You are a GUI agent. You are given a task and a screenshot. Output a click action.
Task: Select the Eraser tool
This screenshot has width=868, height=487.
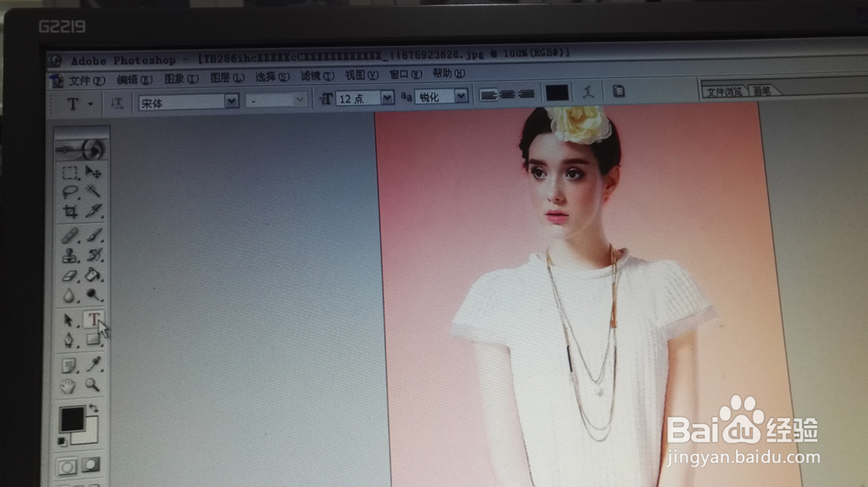point(69,275)
